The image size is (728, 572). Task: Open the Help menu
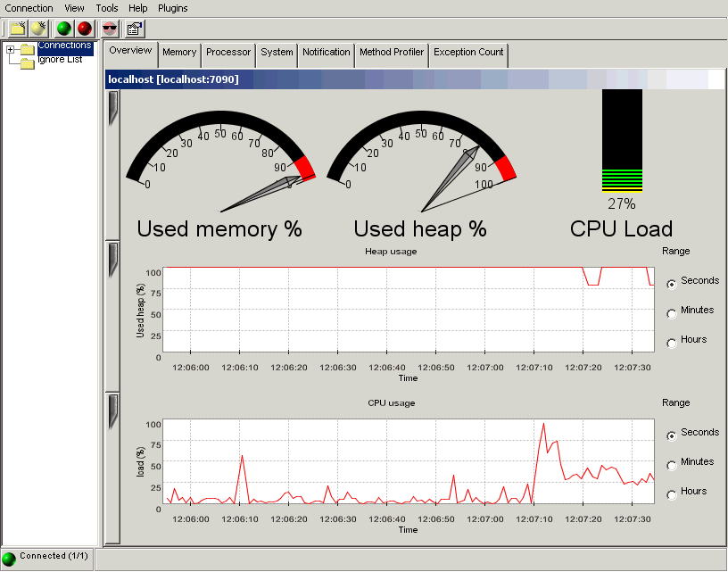click(138, 8)
